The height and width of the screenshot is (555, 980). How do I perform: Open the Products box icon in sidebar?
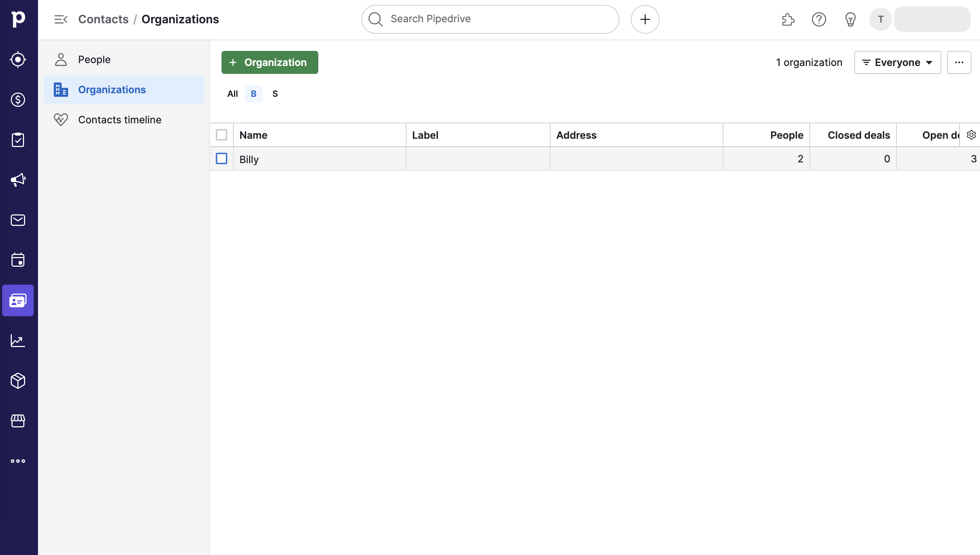coord(18,380)
